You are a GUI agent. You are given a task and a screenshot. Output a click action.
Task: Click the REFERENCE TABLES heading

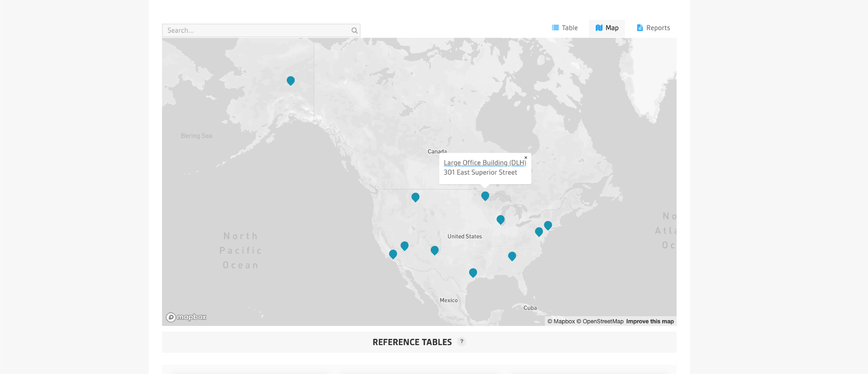coord(412,342)
